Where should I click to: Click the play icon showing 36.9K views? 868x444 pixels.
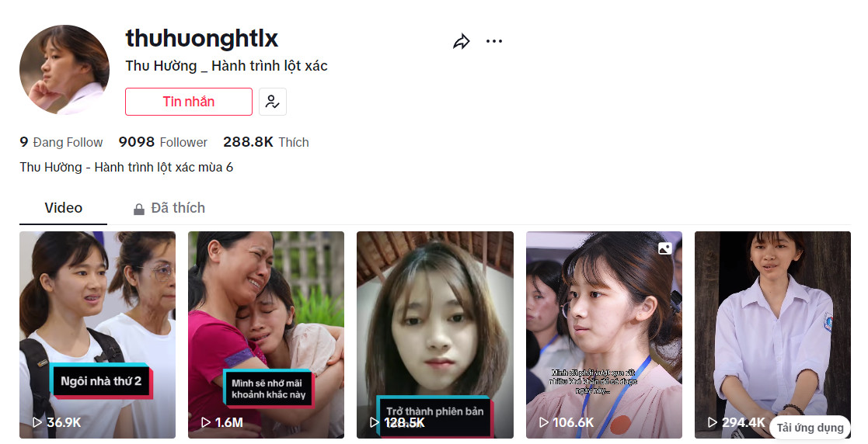(37, 422)
